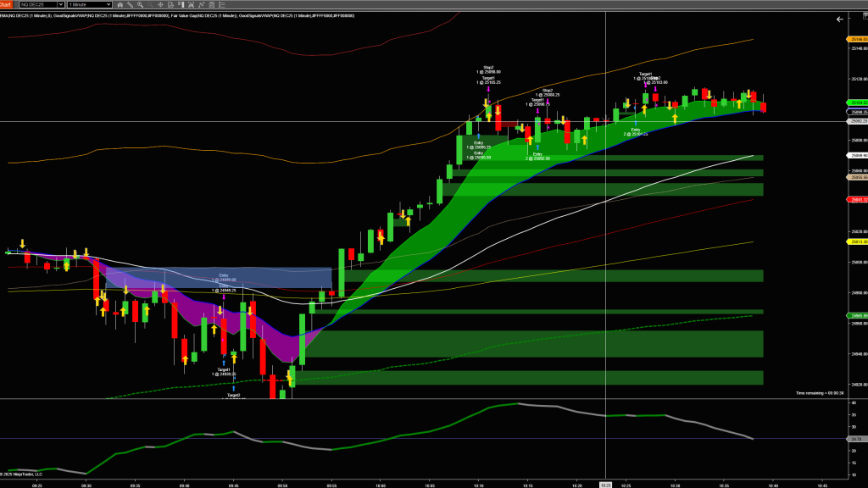
Task: Open the Strategies icon in toolbar
Action: coord(191,4)
